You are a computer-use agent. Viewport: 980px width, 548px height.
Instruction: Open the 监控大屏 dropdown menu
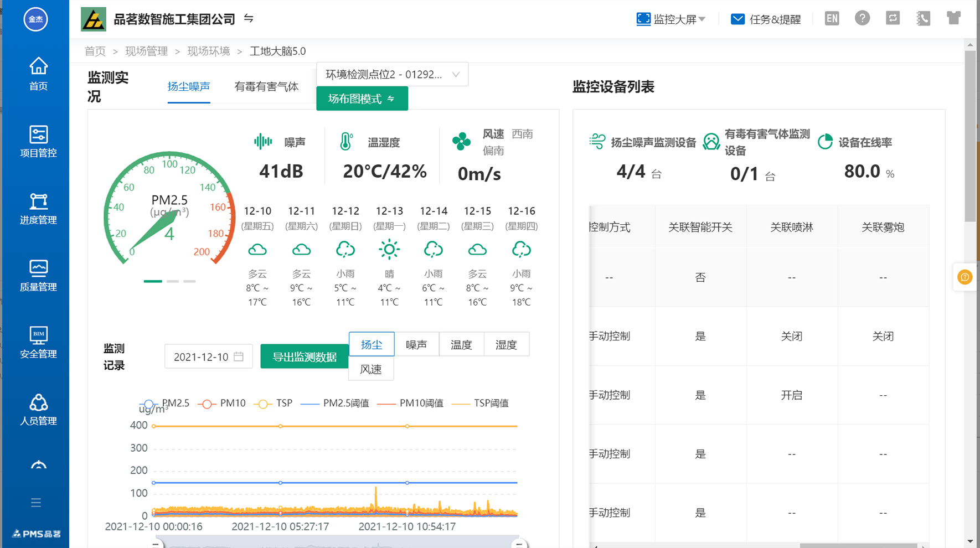(671, 19)
